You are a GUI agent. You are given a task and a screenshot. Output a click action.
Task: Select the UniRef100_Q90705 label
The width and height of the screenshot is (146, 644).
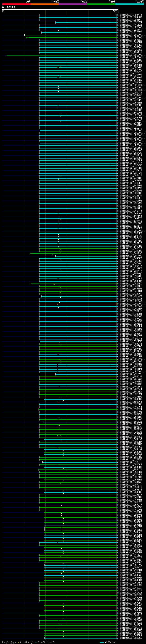[131, 95]
